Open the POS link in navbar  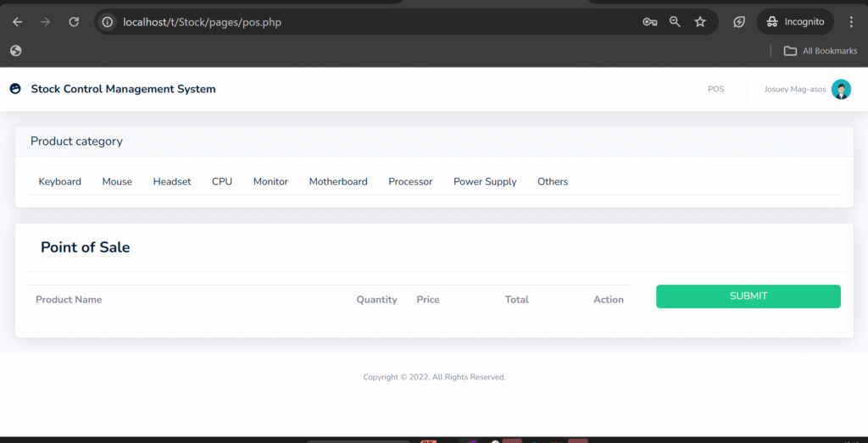(715, 89)
